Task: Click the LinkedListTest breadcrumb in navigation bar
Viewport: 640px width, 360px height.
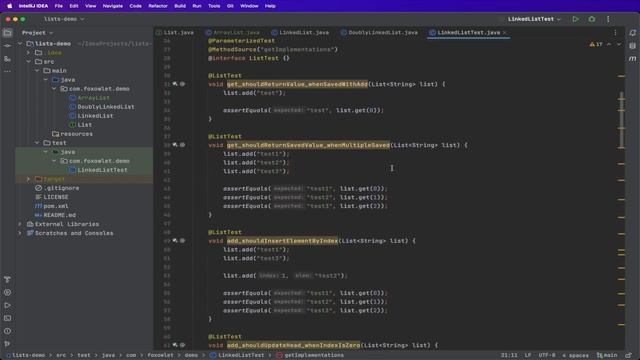Action: tap(237, 356)
